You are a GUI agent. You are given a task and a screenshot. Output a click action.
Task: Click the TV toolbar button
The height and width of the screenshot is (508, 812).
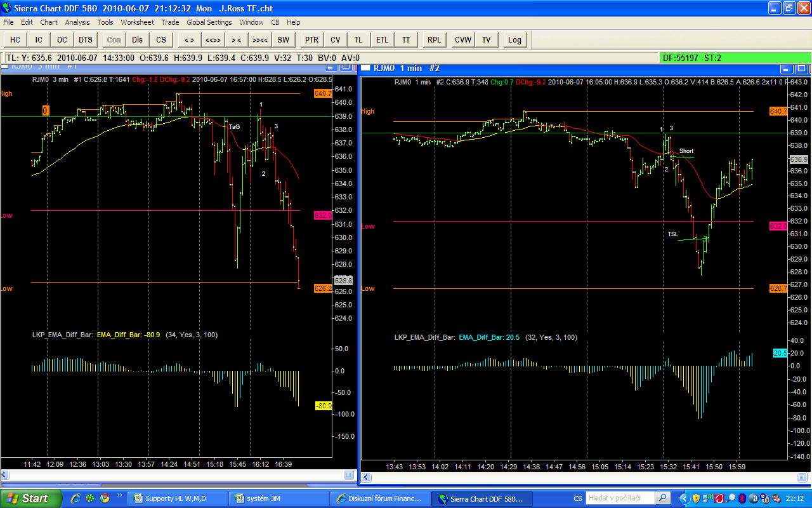[x=487, y=39]
